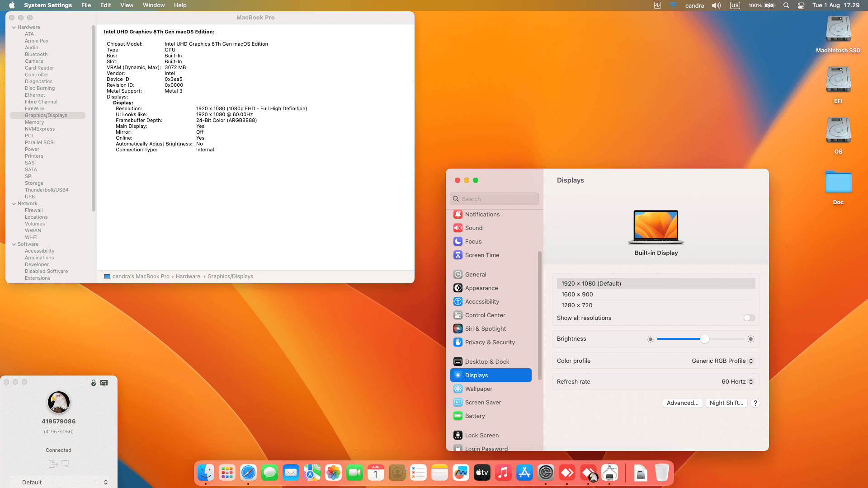Click the System Information sidebar scrollbar
Screen dimensions: 868x488
(x=94, y=118)
